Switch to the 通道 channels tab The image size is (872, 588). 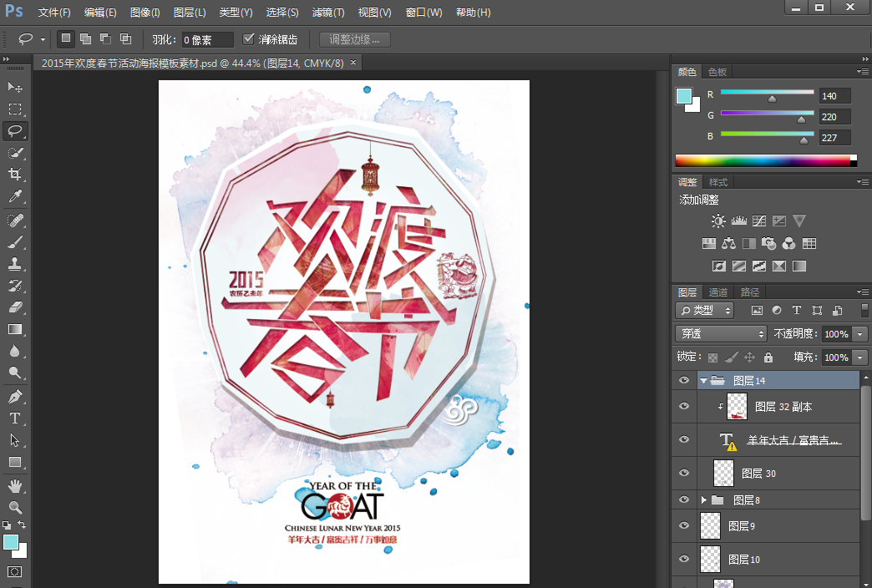click(718, 292)
